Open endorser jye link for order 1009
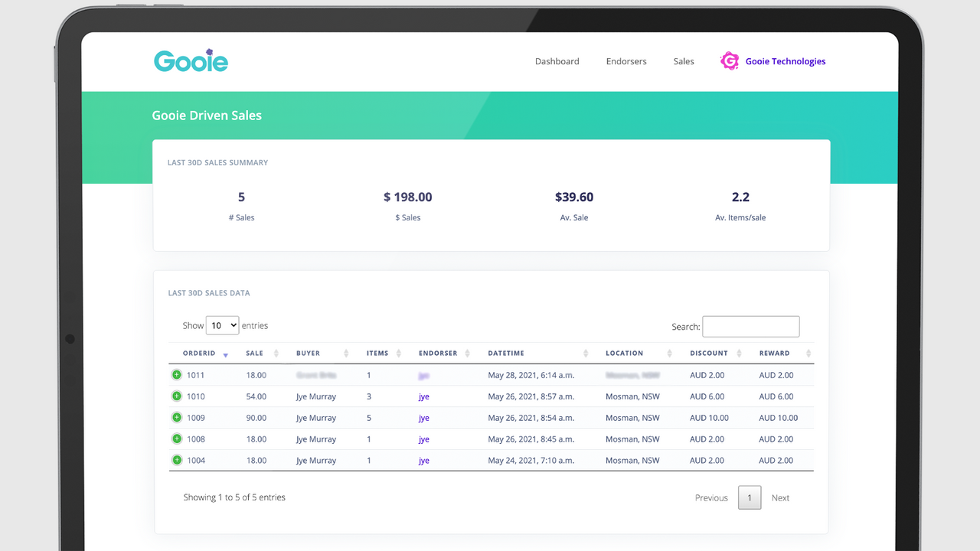The image size is (980, 551). click(x=424, y=418)
